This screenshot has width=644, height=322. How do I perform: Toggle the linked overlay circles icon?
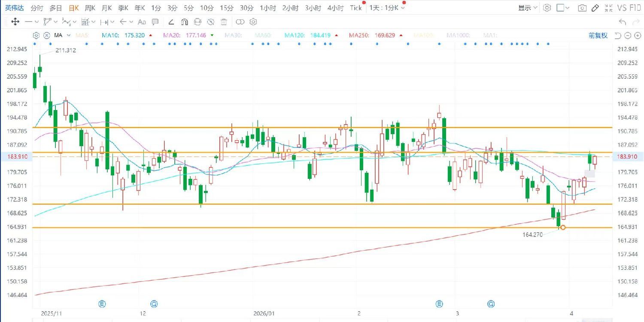(x=240, y=22)
